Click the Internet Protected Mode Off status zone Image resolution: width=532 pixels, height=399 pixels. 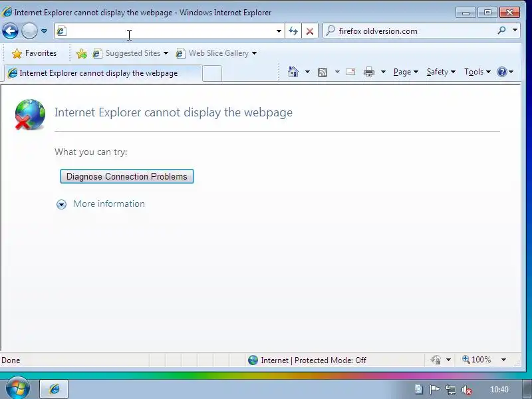(307, 360)
